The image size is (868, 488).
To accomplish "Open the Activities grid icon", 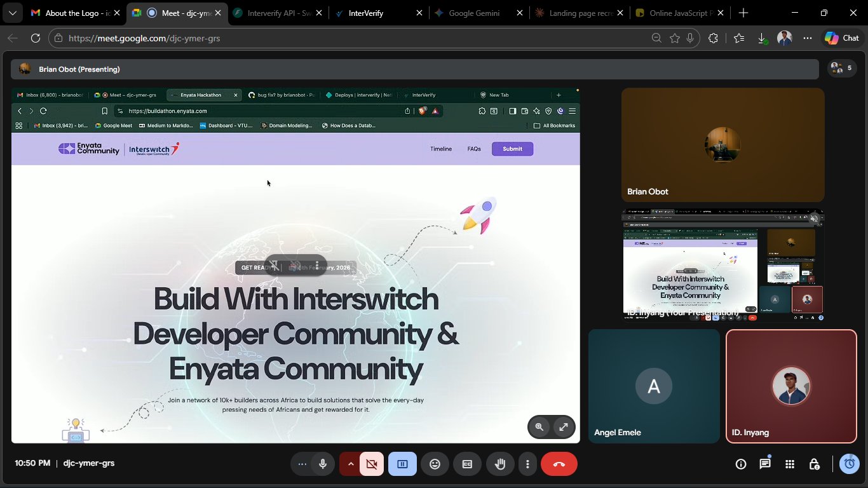I will tap(790, 464).
